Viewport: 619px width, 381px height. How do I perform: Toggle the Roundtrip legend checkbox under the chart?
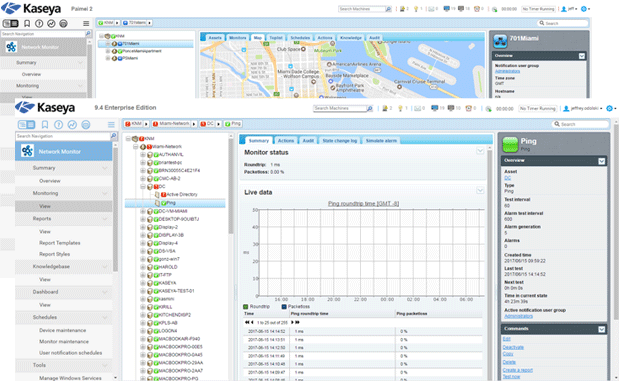246,306
